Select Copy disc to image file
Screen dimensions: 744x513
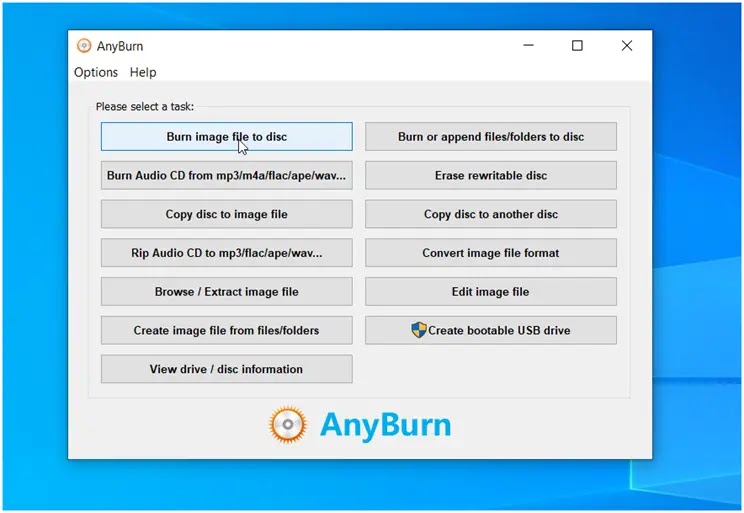tap(226, 214)
